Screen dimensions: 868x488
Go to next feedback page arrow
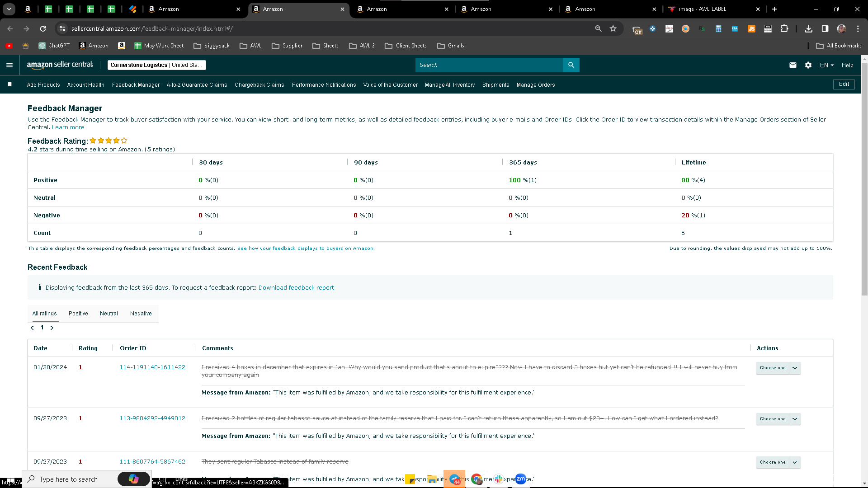52,328
